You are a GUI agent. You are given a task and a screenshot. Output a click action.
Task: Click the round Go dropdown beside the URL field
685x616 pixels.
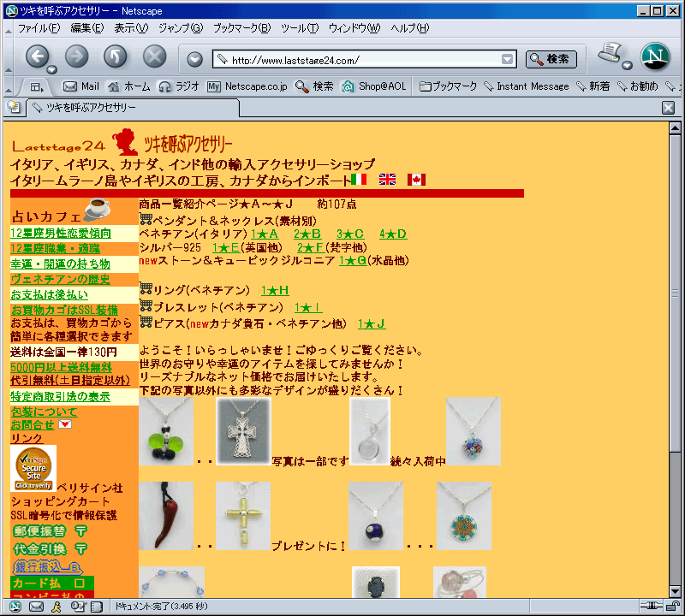point(195,59)
